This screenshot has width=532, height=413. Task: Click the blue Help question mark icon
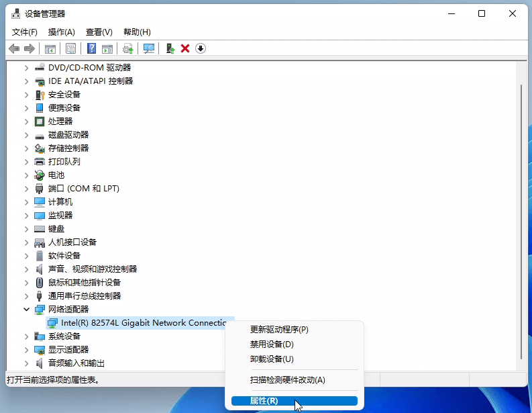91,48
